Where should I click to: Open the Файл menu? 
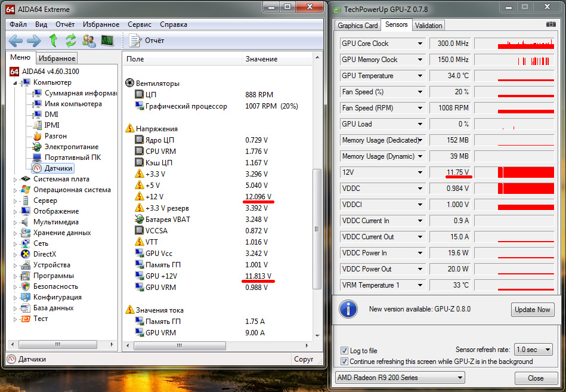click(x=18, y=24)
